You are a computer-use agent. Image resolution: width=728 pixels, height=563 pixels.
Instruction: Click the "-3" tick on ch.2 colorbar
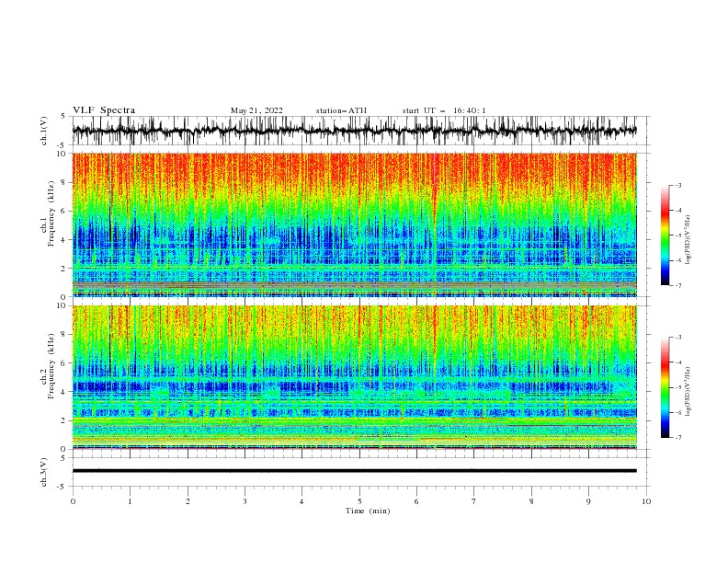tap(677, 338)
